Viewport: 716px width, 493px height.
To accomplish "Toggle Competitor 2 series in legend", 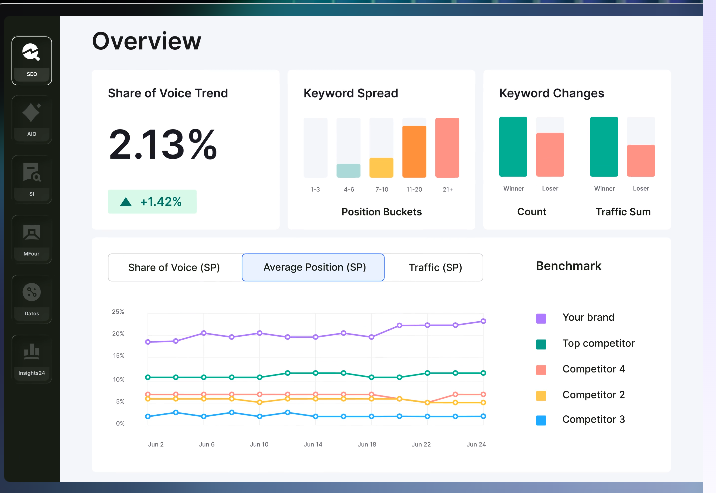I will pos(580,395).
